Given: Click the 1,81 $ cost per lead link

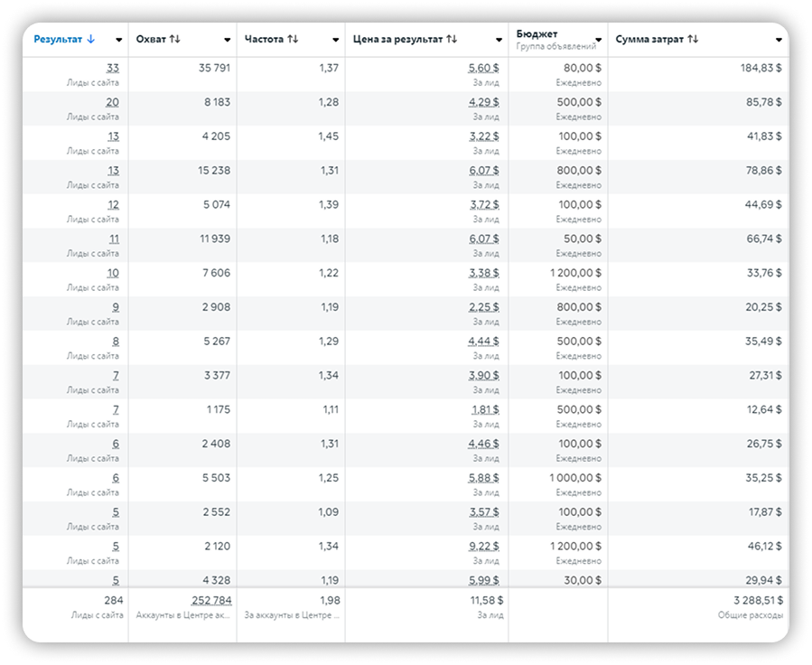Looking at the screenshot, I should 484,409.
